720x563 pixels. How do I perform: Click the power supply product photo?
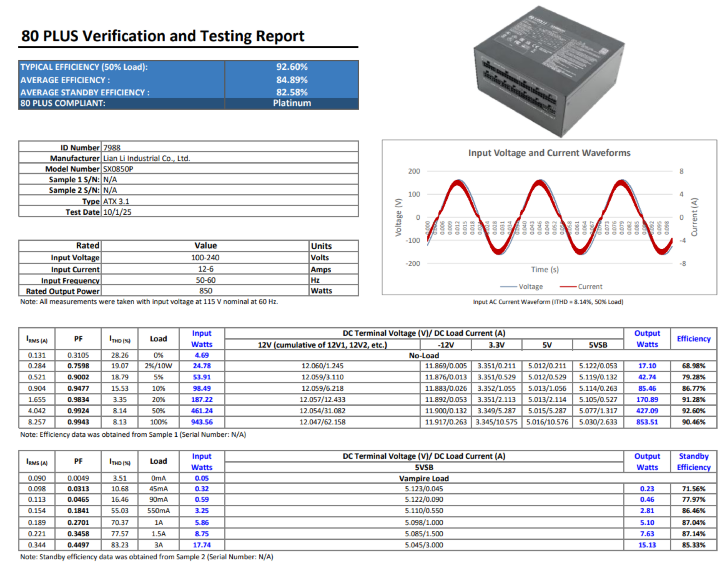549,71
